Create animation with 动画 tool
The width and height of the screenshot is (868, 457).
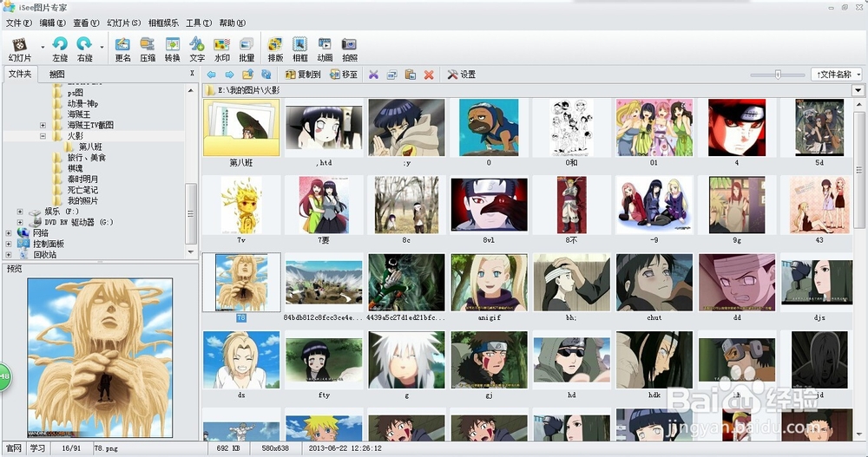point(325,49)
